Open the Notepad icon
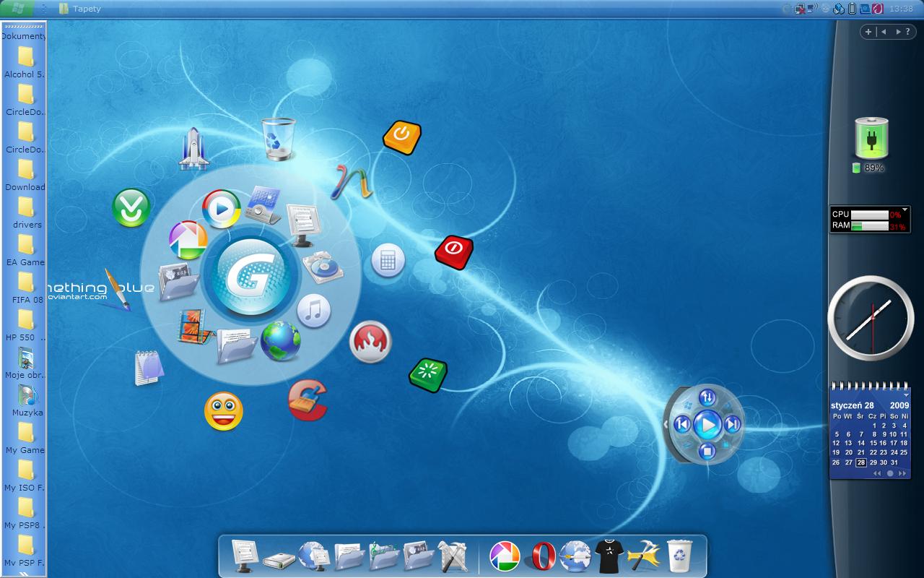 (x=149, y=367)
